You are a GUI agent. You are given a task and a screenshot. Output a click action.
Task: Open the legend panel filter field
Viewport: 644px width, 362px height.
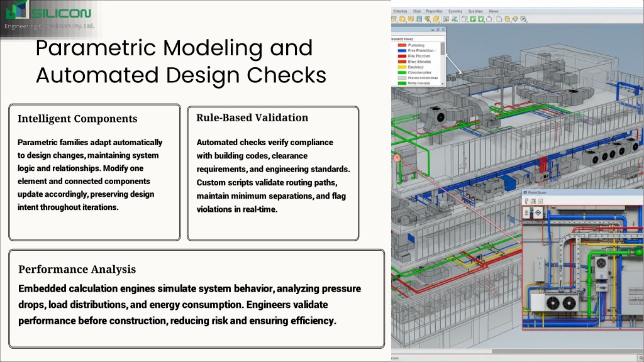[418, 39]
